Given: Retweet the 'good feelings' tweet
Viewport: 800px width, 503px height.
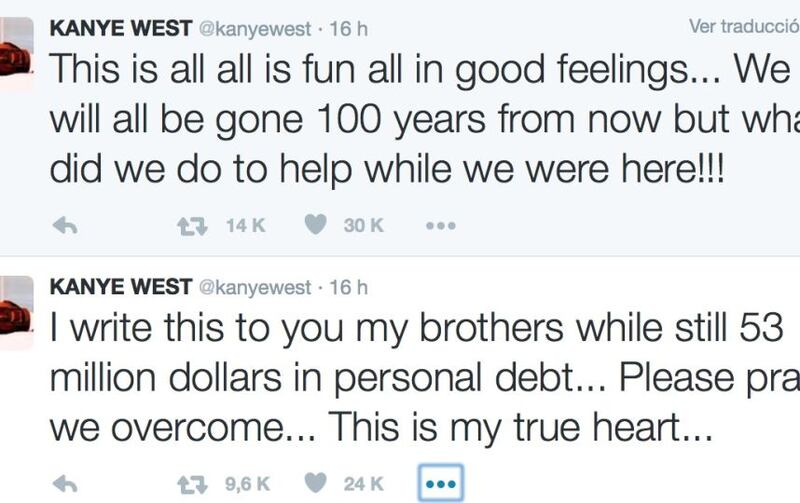Looking at the screenshot, I should tap(192, 226).
